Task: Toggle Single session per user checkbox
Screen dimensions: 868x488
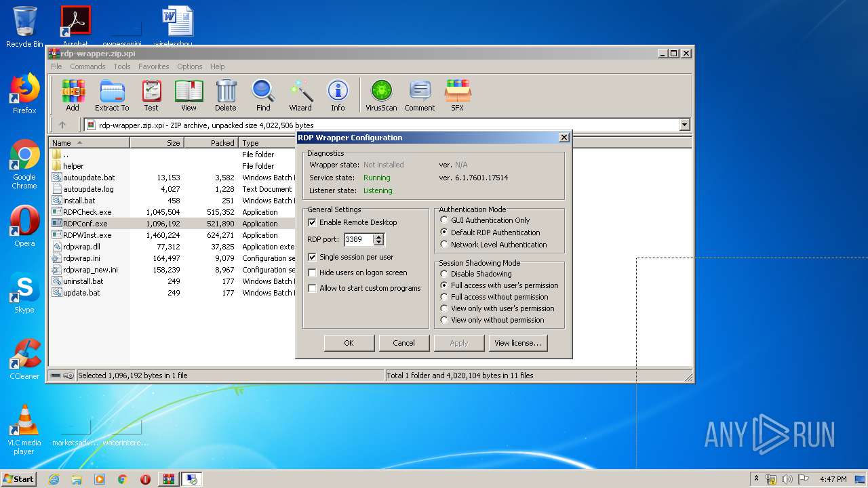Action: (x=312, y=257)
